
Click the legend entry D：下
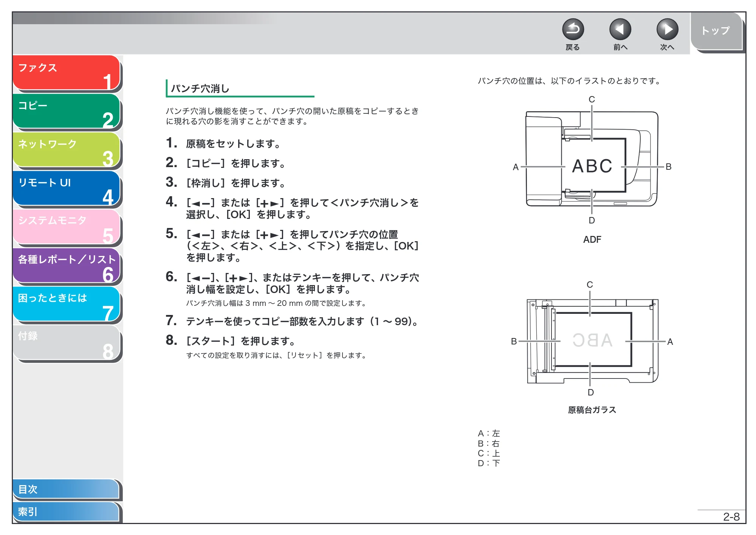(x=489, y=463)
